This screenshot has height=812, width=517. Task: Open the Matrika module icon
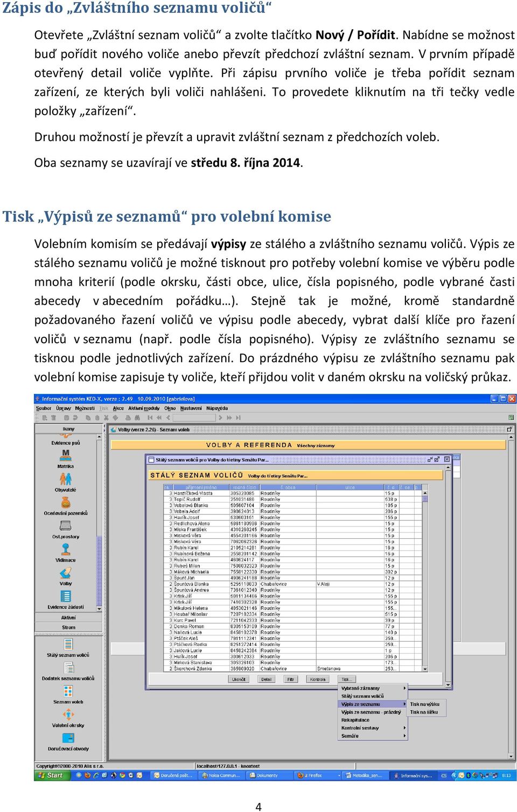[x=66, y=455]
